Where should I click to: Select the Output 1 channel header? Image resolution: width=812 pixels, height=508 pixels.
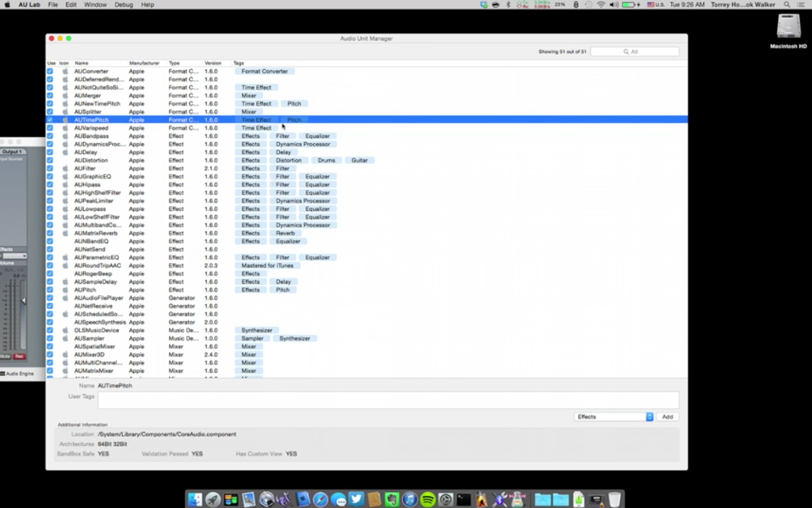pyautogui.click(x=12, y=152)
